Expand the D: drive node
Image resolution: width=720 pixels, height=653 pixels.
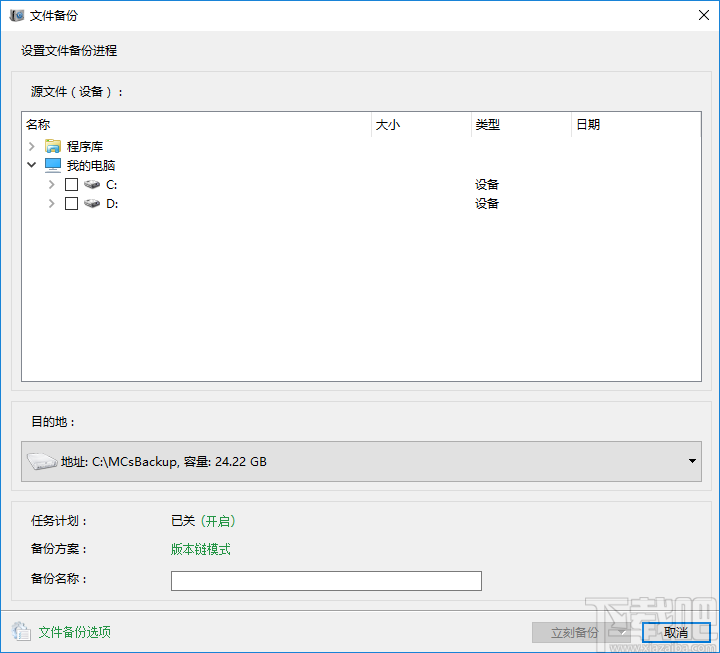click(51, 203)
